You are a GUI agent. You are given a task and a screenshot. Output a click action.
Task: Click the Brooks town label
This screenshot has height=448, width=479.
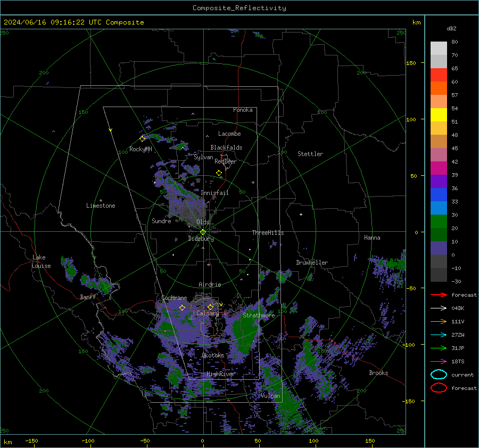tap(378, 373)
